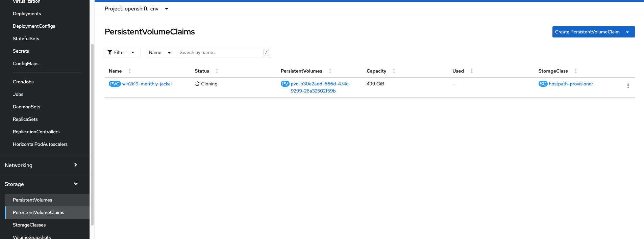This screenshot has width=644, height=239.
Task: Go to CronJobs in sidebar
Action: click(23, 82)
